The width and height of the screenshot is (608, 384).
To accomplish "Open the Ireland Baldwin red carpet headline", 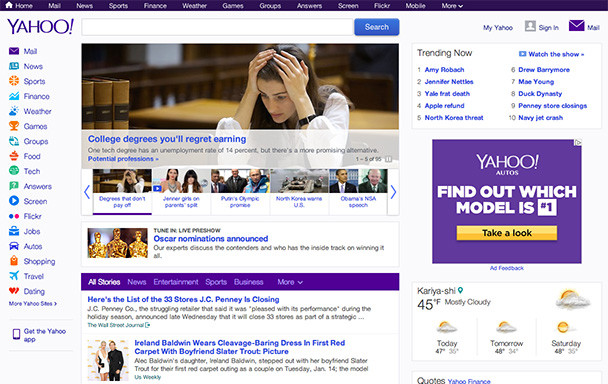I will pos(240,347).
